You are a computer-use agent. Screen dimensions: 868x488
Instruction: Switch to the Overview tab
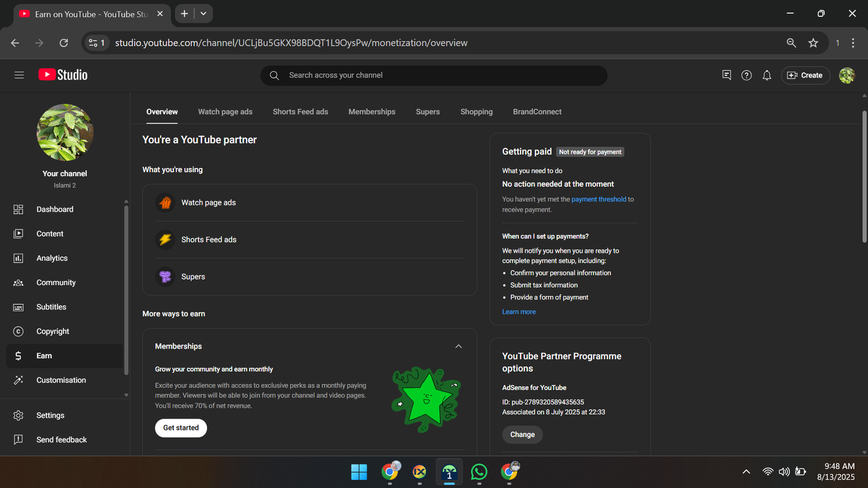point(162,112)
